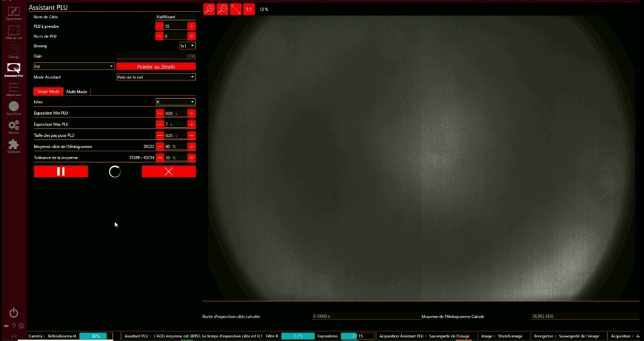Open the Options gears icon
Image resolution: width=644 pixels, height=341 pixels.
pyautogui.click(x=14, y=127)
